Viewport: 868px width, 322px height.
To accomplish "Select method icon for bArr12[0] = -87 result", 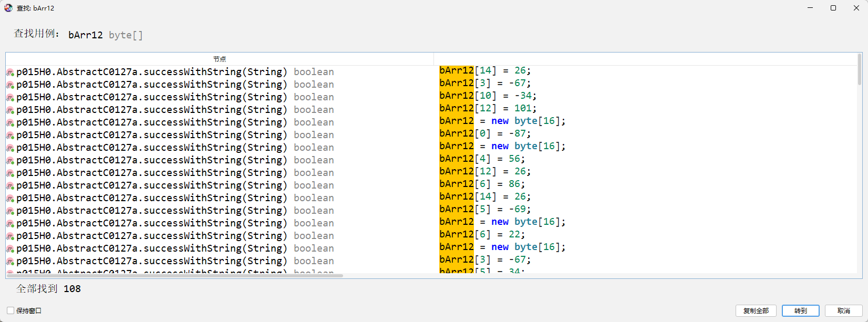I will 10,136.
